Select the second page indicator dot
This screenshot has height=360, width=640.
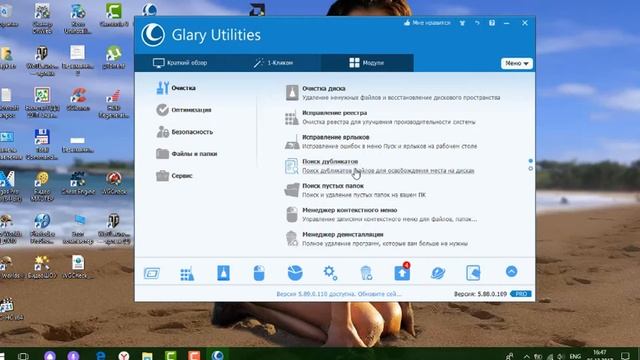pos(530,168)
